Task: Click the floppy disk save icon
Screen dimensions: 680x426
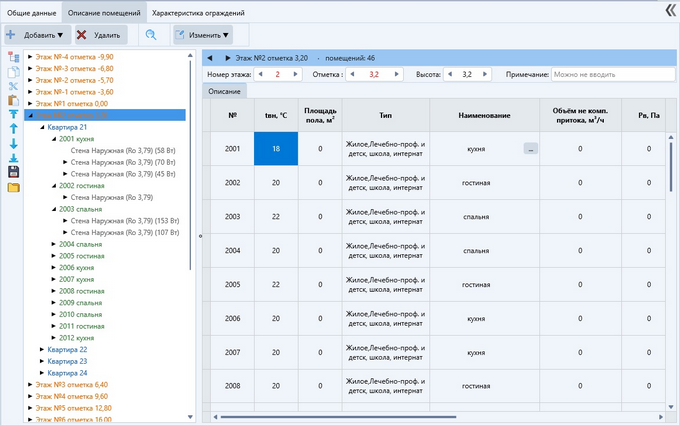Action: (13, 172)
